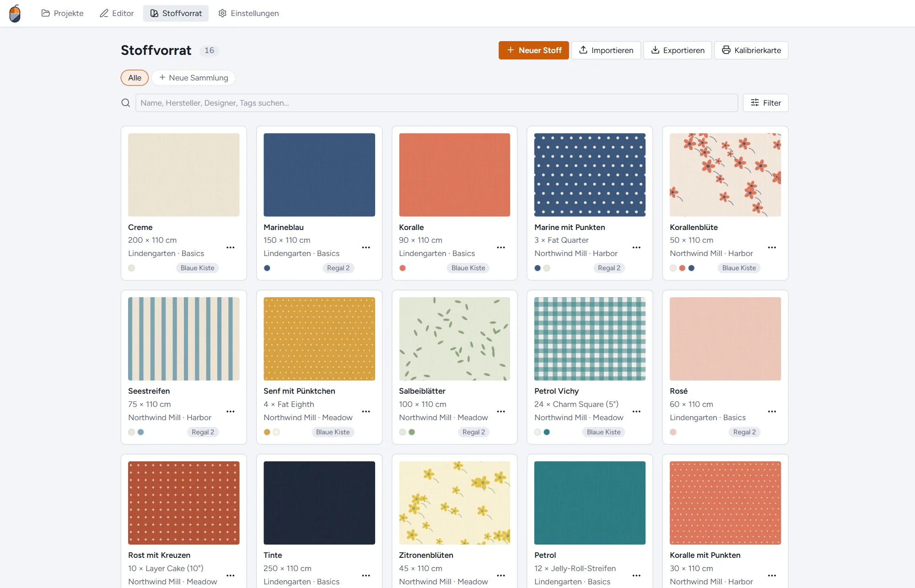Open more options for Petrol Vichy
The image size is (915, 588).
click(636, 412)
